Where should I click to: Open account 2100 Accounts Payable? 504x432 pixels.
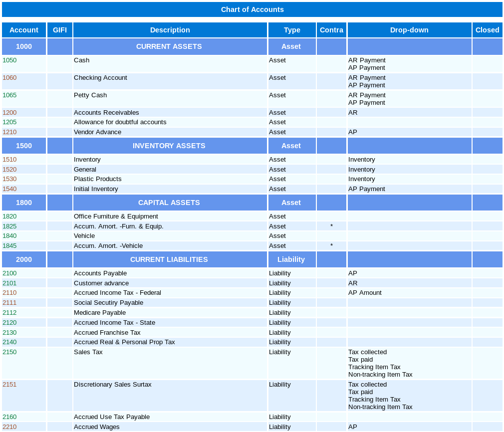tap(9, 273)
